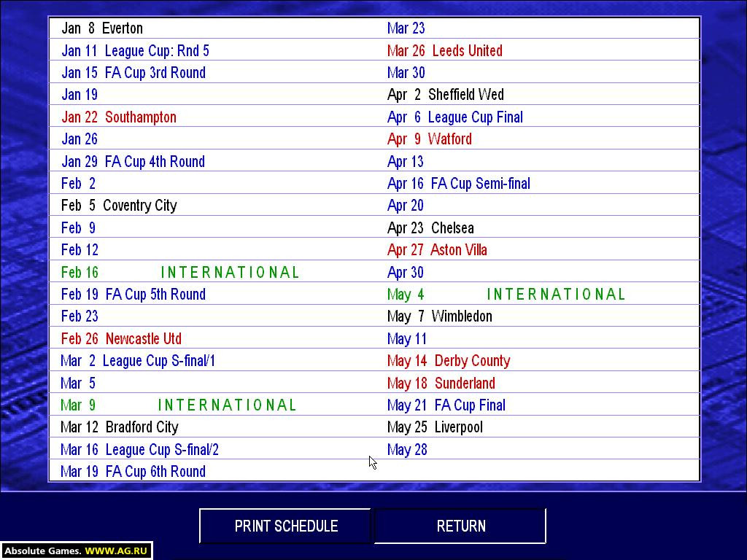The height and width of the screenshot is (560, 747).
Task: Select the Apr 9 Watford fixture
Action: pos(429,139)
